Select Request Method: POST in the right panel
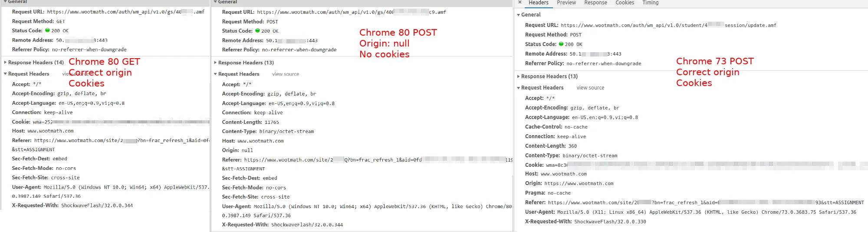The image size is (868, 232). point(553,35)
